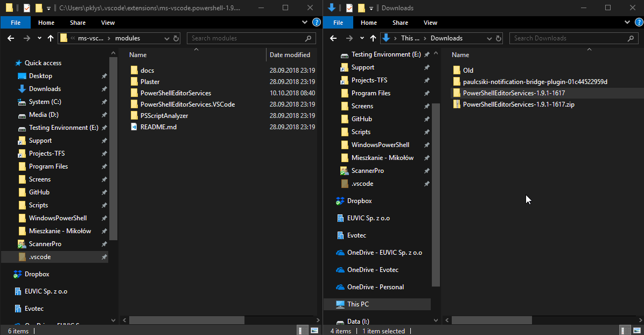644x335 pixels.
Task: Expand the Quick Access Toolbar customize dropdown
Action: point(48,8)
